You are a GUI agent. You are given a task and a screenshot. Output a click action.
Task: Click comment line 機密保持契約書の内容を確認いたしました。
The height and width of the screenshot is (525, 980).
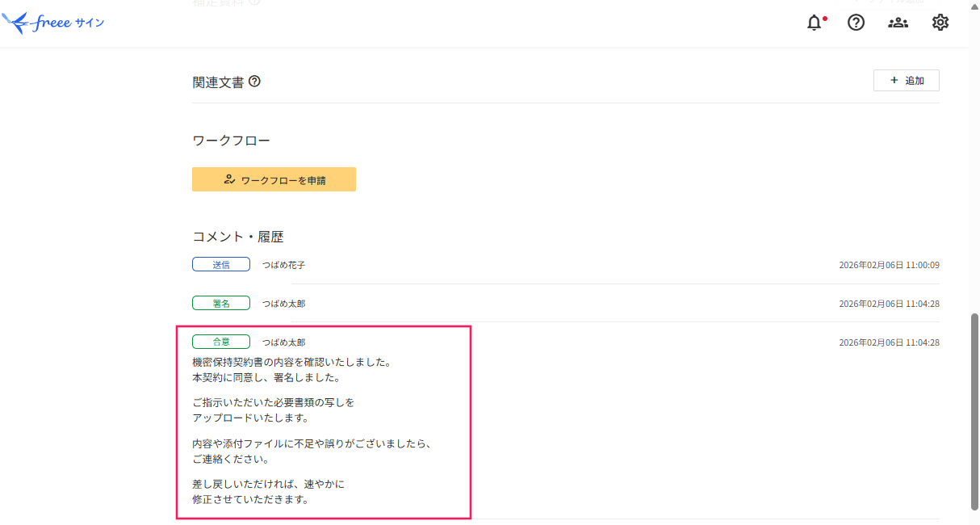coord(291,363)
